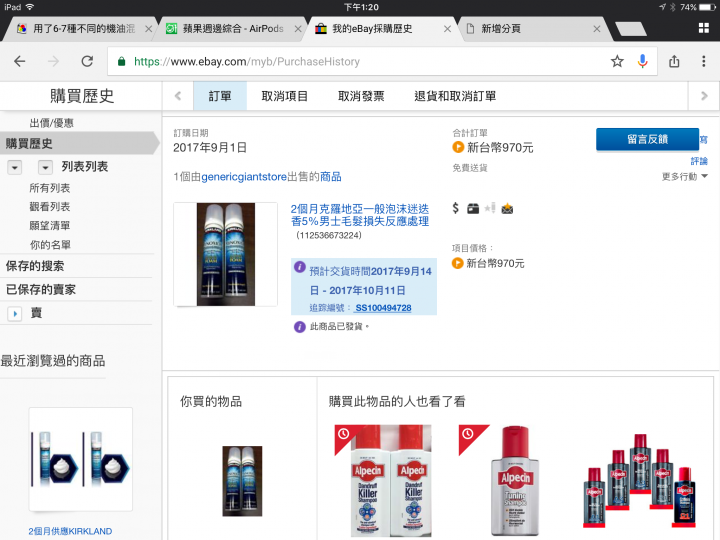The height and width of the screenshot is (540, 720).
Task: Open seller genericgiantstore link
Action: 244,177
